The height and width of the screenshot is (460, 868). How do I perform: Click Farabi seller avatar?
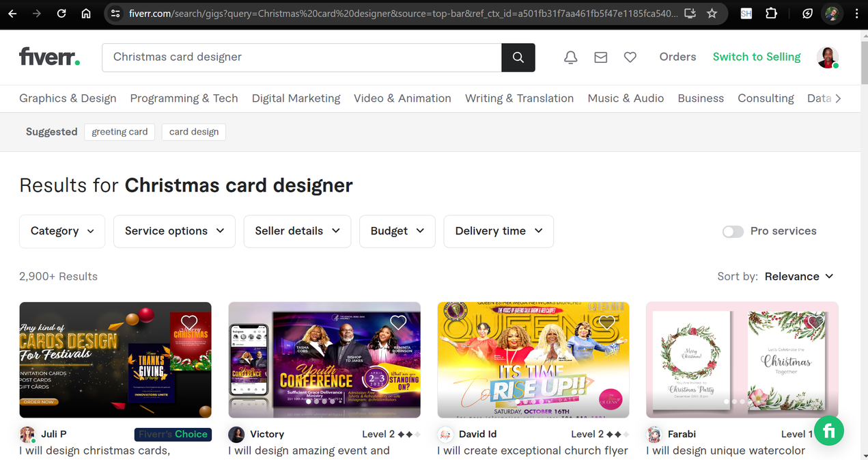[654, 434]
